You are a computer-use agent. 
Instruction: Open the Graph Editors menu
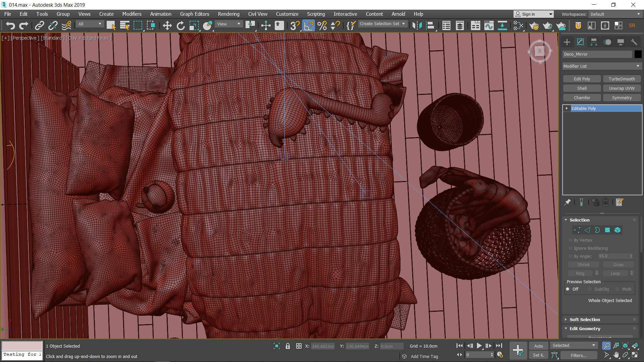coord(194,14)
